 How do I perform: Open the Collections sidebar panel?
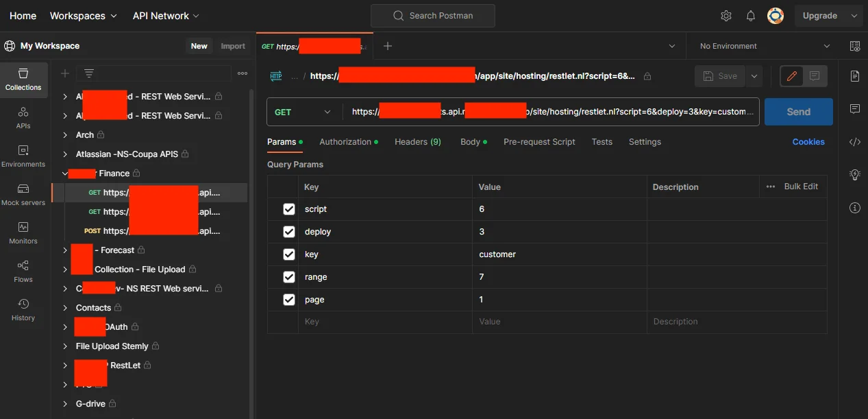click(x=23, y=80)
